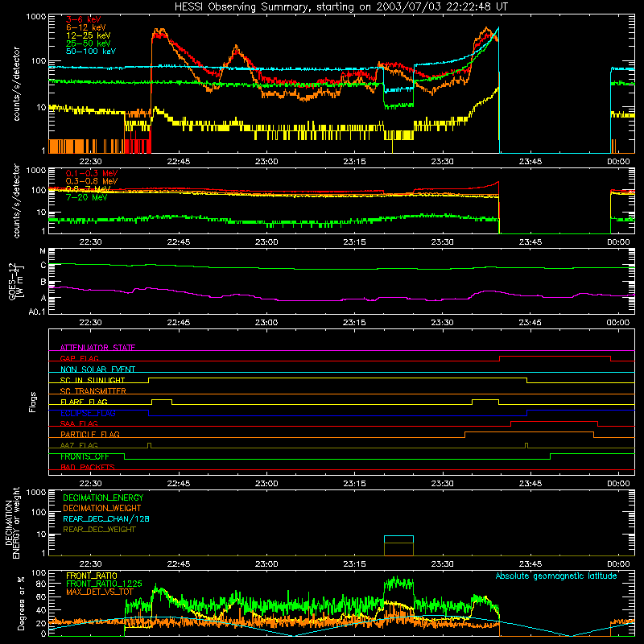Click the 23:30 tick label under GOES panel
The width and height of the screenshot is (644, 644).
coord(442,323)
